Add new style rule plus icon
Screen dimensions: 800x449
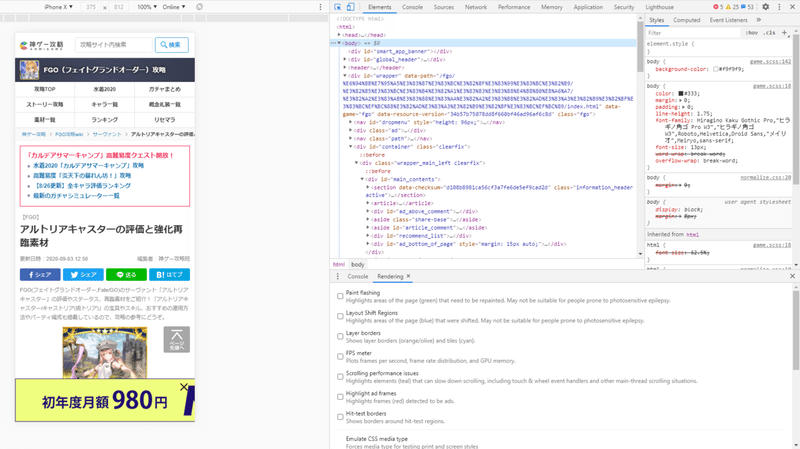(785, 33)
